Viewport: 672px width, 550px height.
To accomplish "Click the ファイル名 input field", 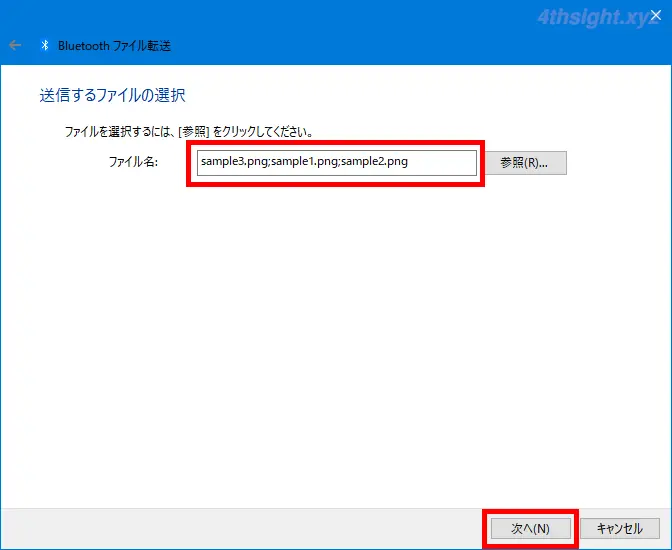I will click(x=336, y=162).
